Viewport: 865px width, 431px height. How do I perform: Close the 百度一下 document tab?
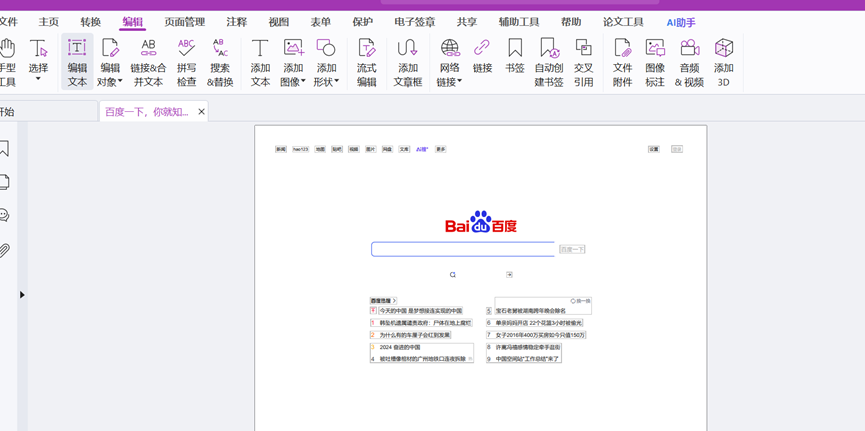pyautogui.click(x=201, y=111)
